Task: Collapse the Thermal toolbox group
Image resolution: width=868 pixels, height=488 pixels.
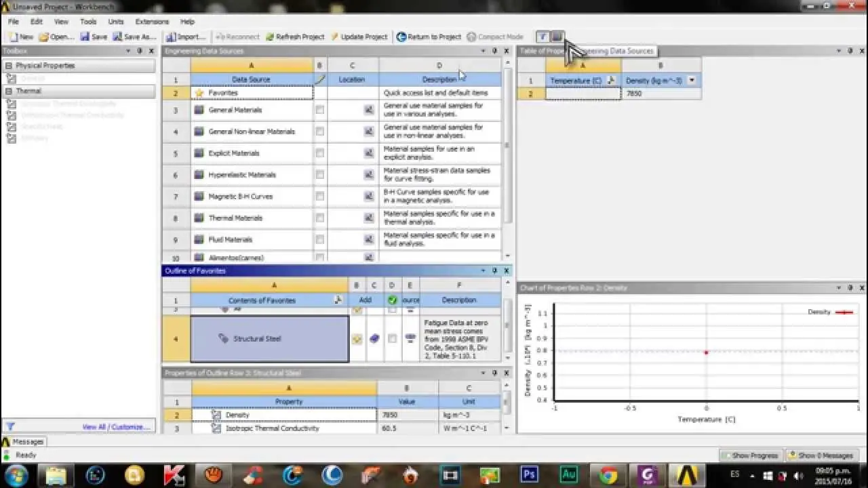Action: pos(9,91)
